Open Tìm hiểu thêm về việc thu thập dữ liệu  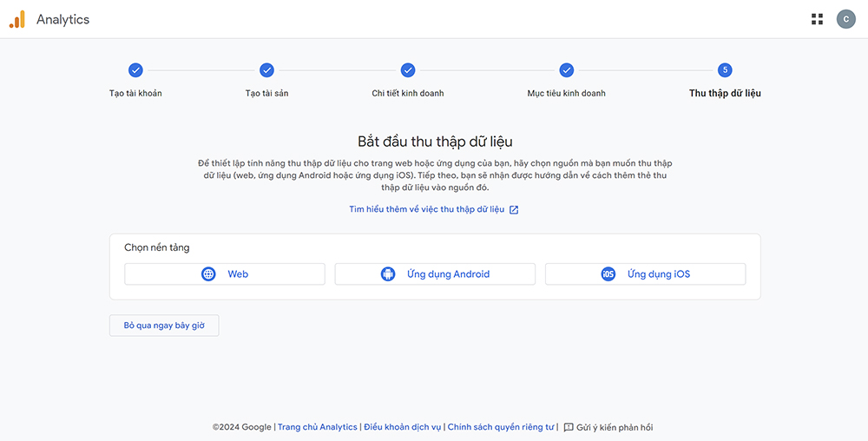426,209
